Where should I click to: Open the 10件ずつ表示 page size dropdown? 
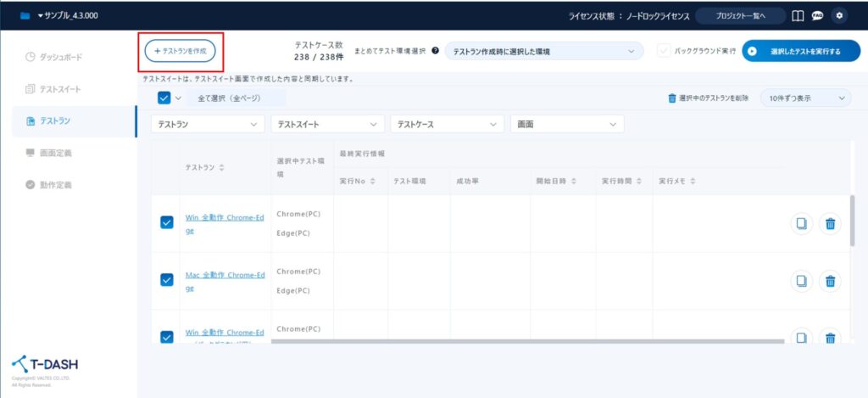[x=805, y=98]
